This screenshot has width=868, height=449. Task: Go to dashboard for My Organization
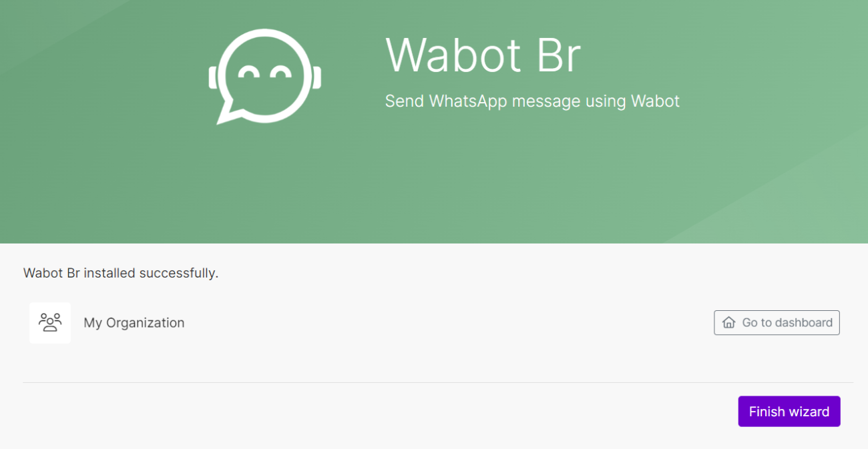tap(777, 322)
